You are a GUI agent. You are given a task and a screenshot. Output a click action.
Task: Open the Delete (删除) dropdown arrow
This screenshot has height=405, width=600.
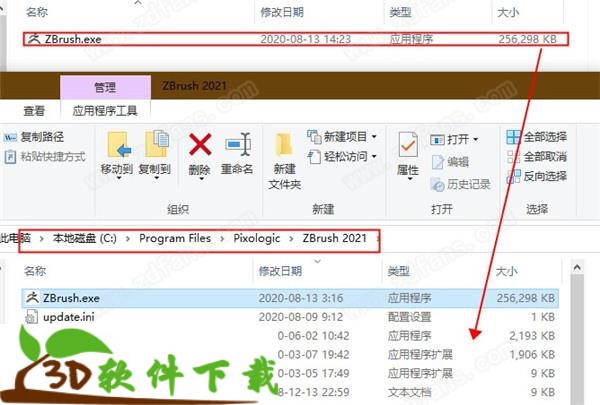(x=201, y=178)
